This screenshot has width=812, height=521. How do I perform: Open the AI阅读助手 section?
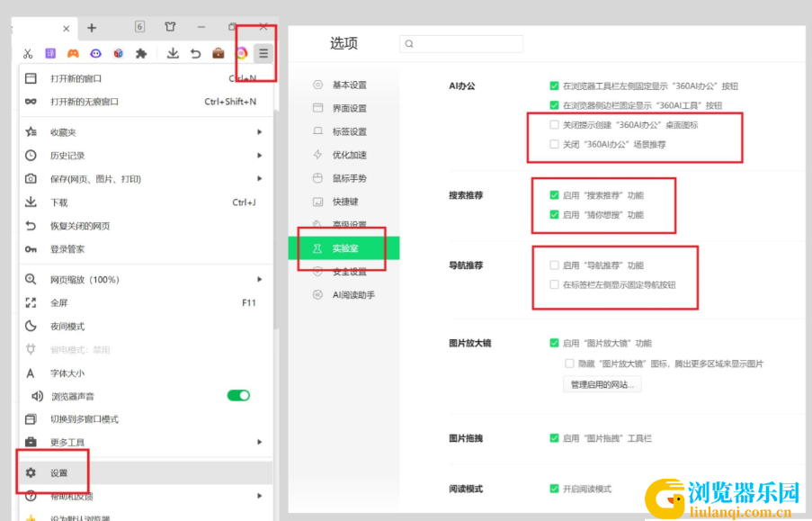pyautogui.click(x=344, y=295)
